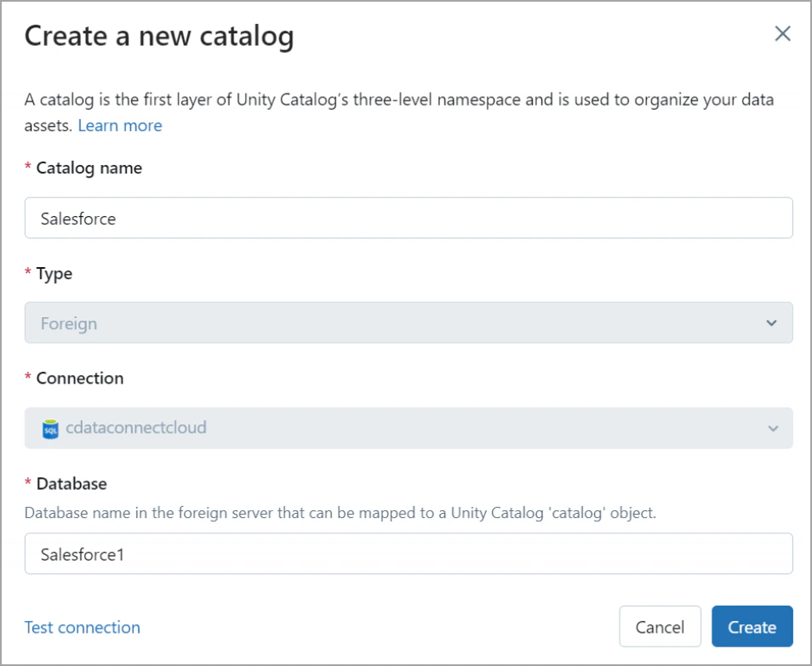Click the Unity Catalog description paragraph
The height and width of the screenshot is (666, 812).
click(x=398, y=100)
